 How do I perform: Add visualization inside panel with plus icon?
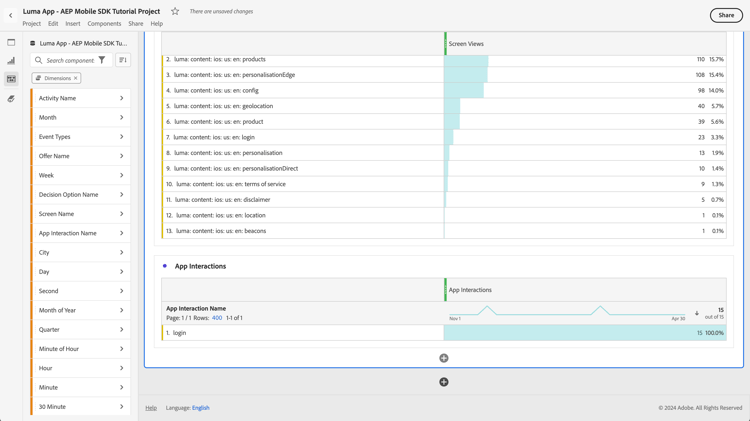pos(444,358)
